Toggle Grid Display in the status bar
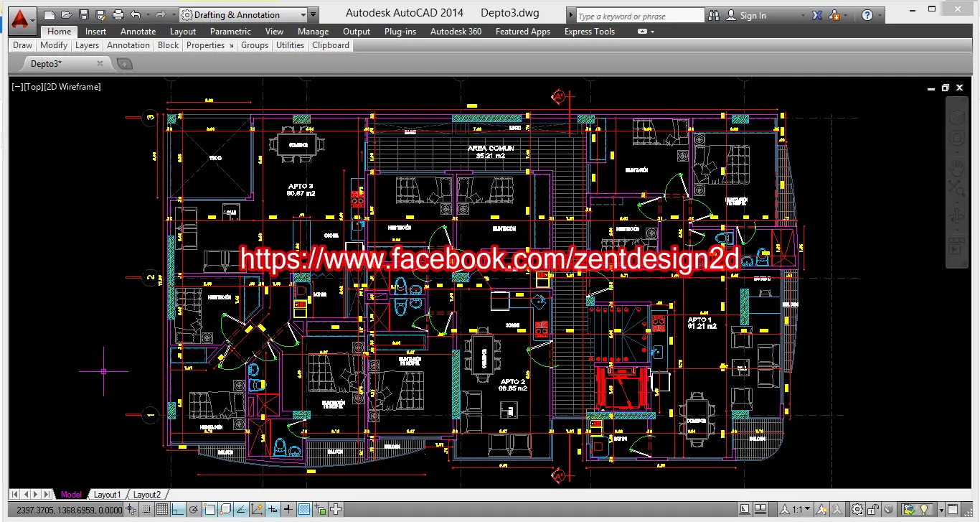The image size is (980, 522). (162, 510)
